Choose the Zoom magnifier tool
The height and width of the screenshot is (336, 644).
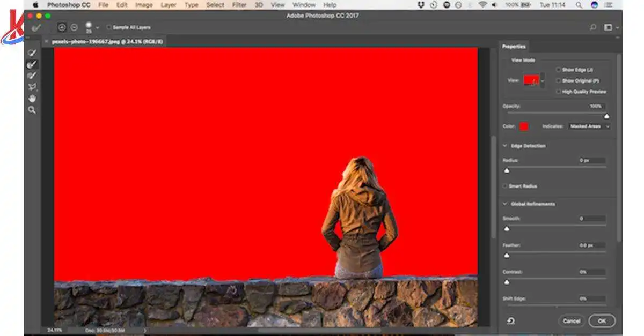(x=32, y=110)
